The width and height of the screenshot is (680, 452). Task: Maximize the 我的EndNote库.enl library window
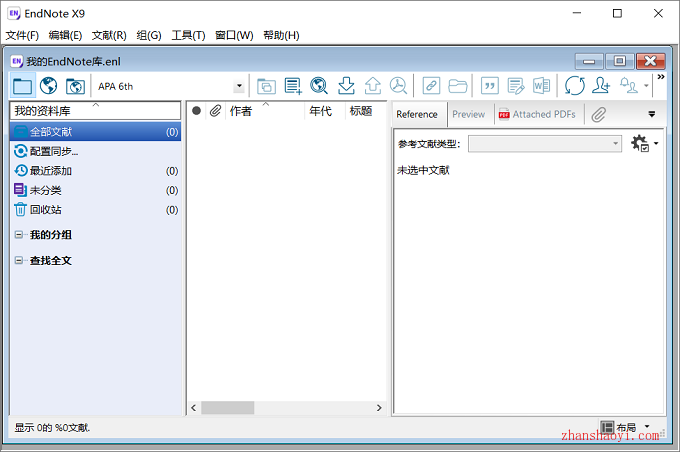point(620,61)
